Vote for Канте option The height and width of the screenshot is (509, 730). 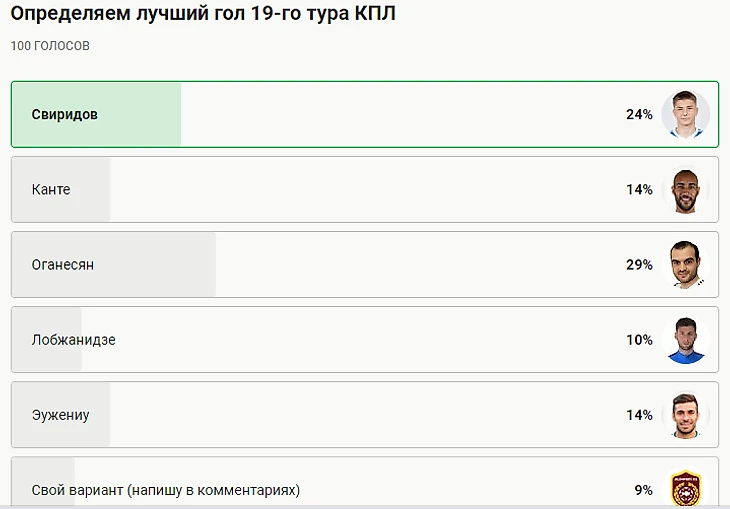point(51,189)
